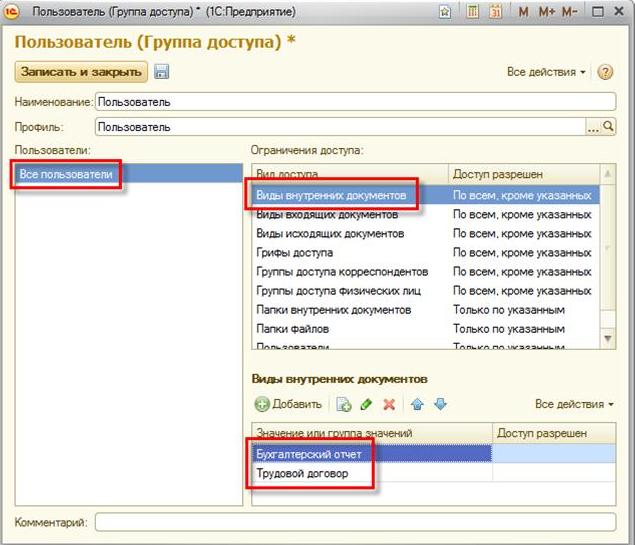Click the M+ memory add button

(x=547, y=12)
